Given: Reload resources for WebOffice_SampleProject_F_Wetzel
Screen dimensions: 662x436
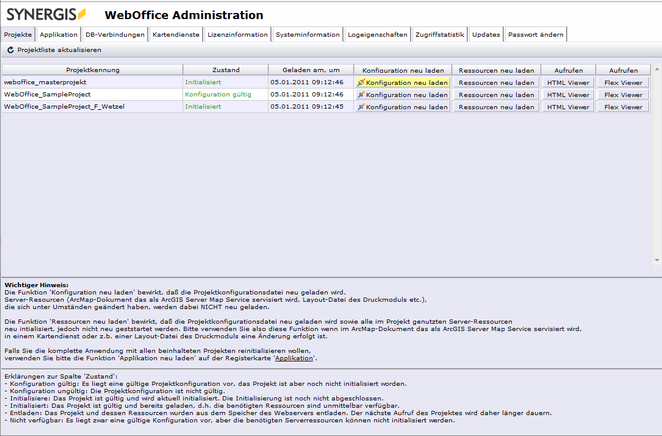Looking at the screenshot, I should coord(496,106).
